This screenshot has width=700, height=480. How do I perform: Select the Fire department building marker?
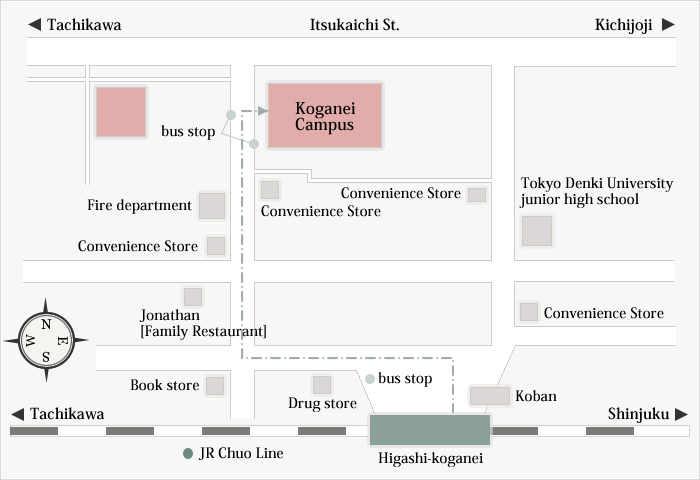click(212, 206)
